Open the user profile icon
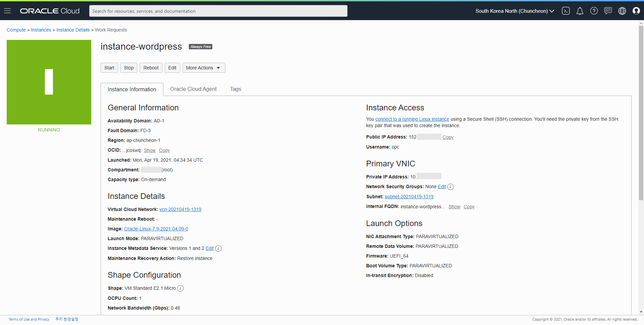644x325 pixels. 636,11
